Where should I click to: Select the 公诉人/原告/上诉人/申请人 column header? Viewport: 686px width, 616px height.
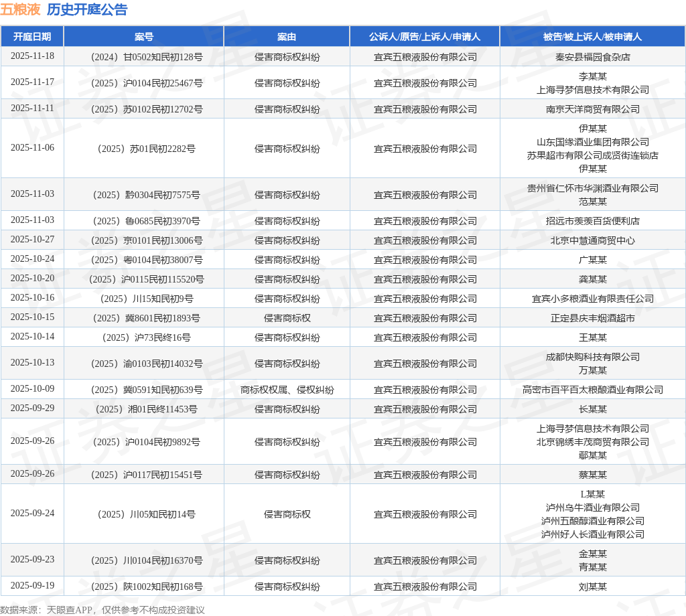coord(424,37)
